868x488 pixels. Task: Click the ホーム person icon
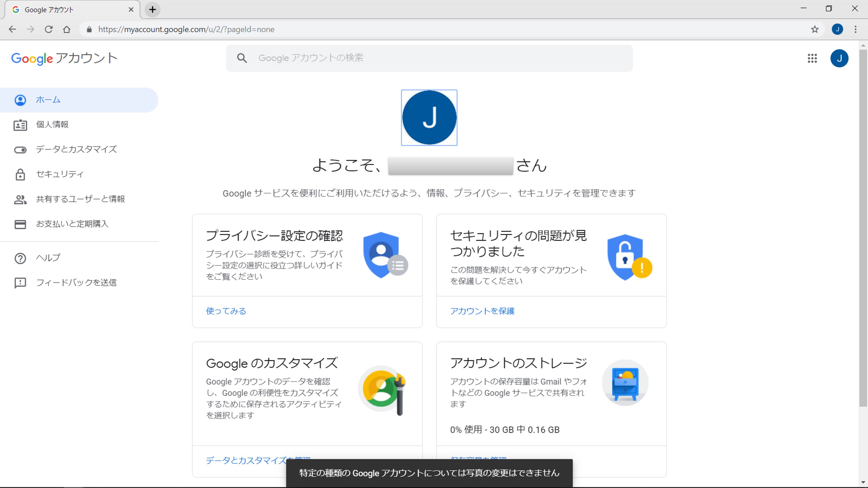[x=20, y=100]
